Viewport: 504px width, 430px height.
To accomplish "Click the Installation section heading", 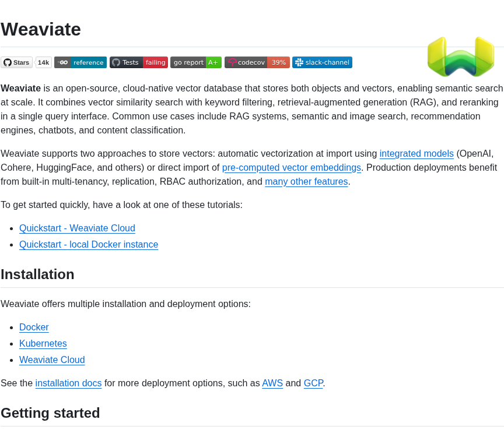I will (x=37, y=274).
